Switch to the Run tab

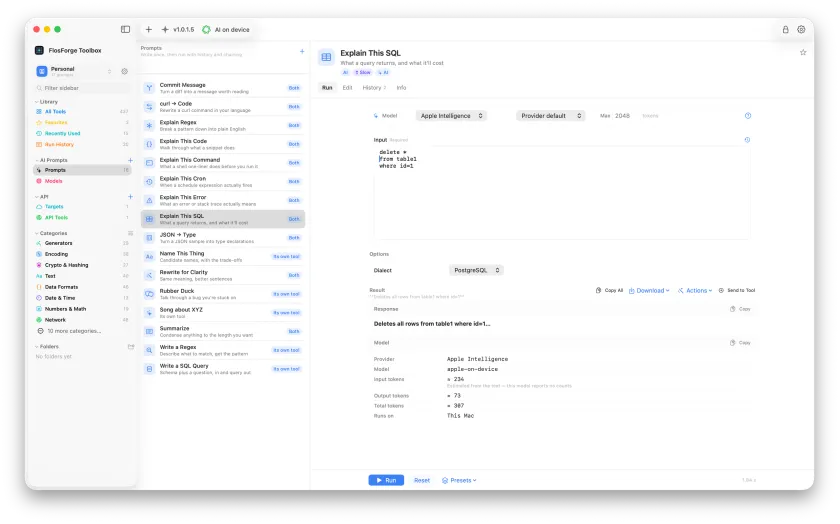pyautogui.click(x=327, y=88)
